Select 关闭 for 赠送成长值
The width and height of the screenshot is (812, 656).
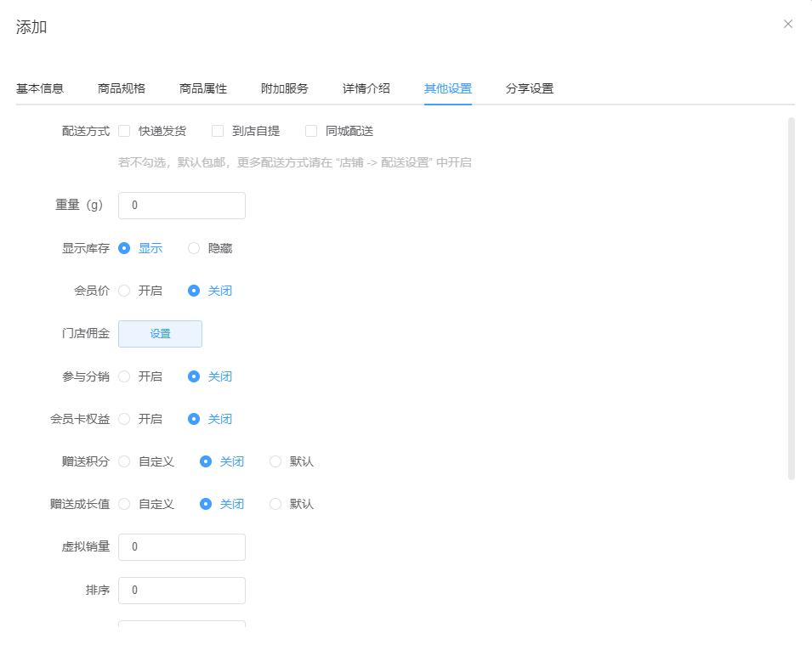pos(206,504)
